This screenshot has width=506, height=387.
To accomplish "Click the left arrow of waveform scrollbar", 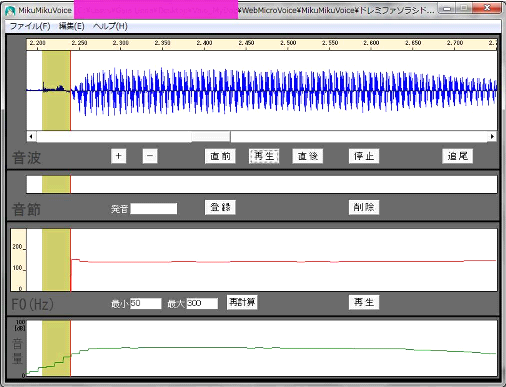I will pos(31,136).
